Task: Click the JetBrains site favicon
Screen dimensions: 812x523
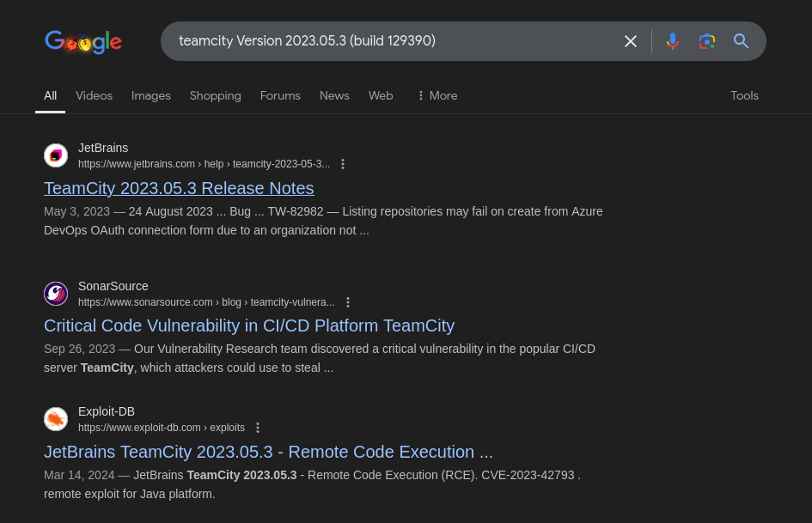Action: coord(56,155)
